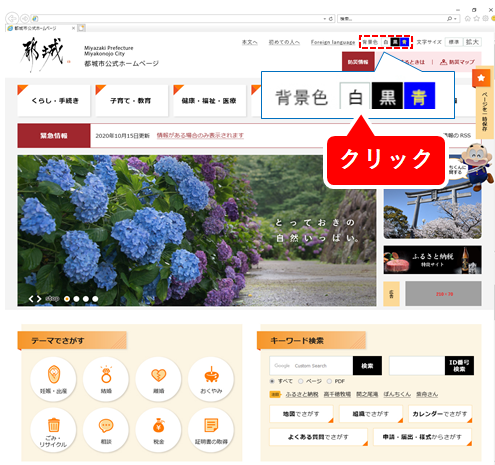Screen dimensions: 495x465
Task: Open the 初めての人へ link
Action: click(284, 42)
